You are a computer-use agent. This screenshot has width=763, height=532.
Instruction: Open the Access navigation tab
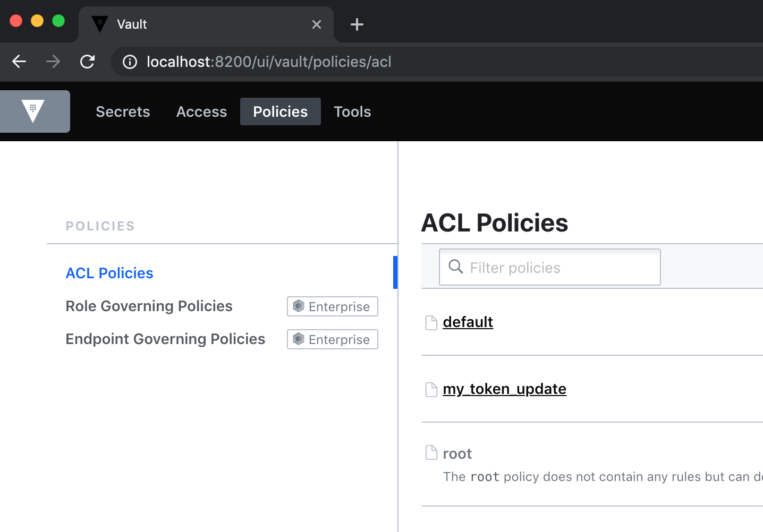201,111
